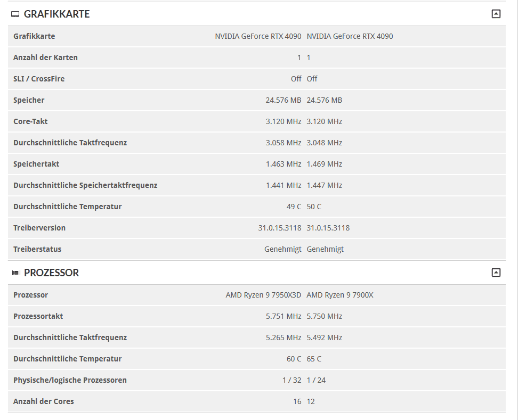The image size is (518, 420).
Task: Click the first 24.576 MB memory value
Action: [284, 100]
